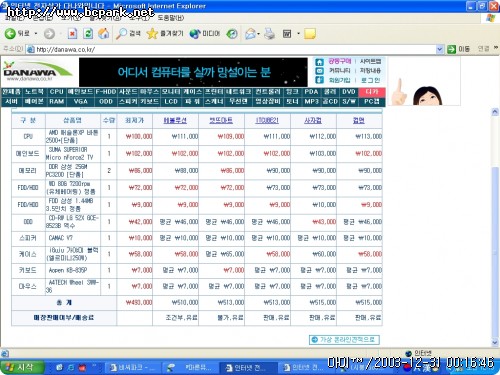Click the vertical scrollbar thumb

tap(495, 253)
